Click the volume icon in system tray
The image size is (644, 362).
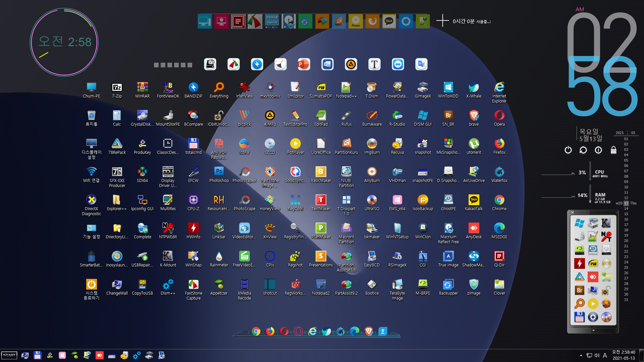pyautogui.click(x=597, y=355)
